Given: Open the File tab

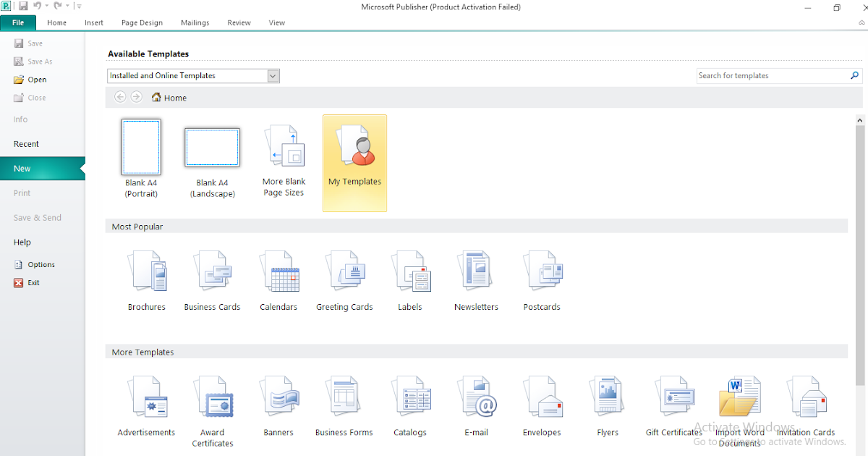Looking at the screenshot, I should tap(18, 22).
